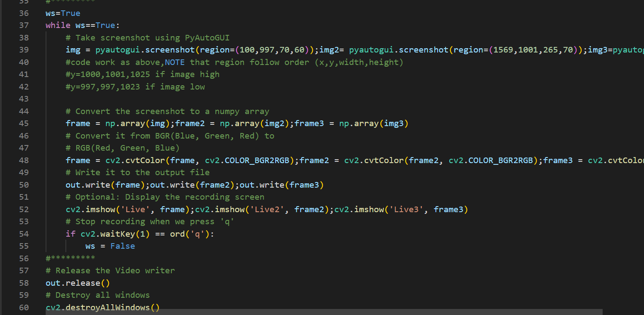This screenshot has height=315, width=644.
Task: Click the comment 'Convert the screenshot to a numpy array'
Action: pos(172,111)
